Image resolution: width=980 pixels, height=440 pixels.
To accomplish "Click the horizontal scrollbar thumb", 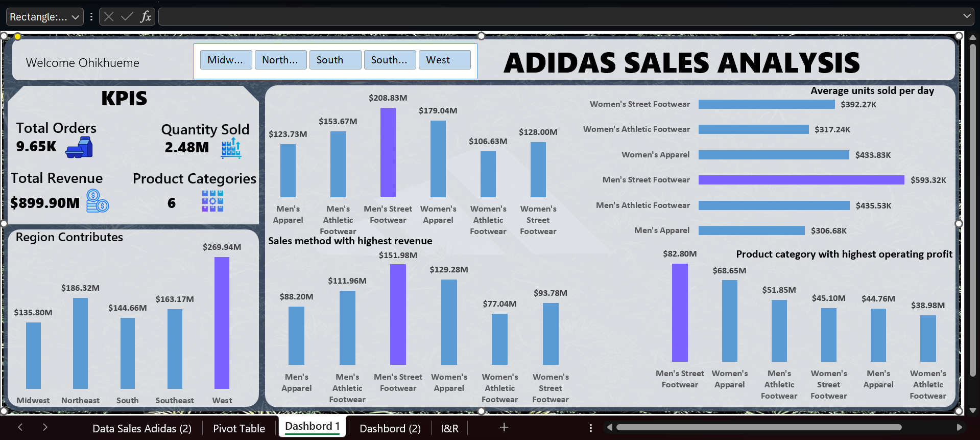I will click(x=758, y=427).
